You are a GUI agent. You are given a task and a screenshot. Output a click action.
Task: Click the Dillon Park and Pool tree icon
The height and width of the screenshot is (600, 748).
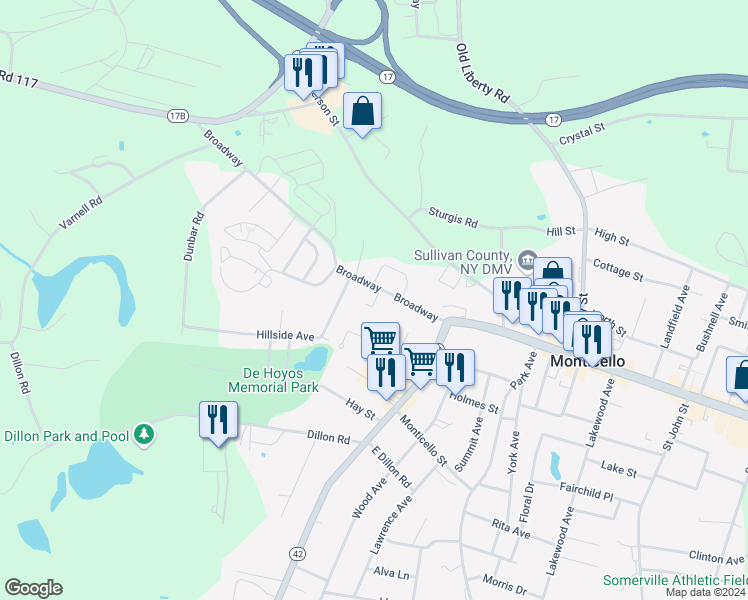[144, 435]
